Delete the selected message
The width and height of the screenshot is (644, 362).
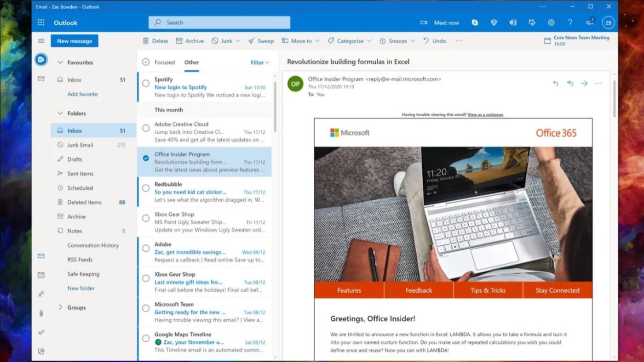[x=155, y=41]
